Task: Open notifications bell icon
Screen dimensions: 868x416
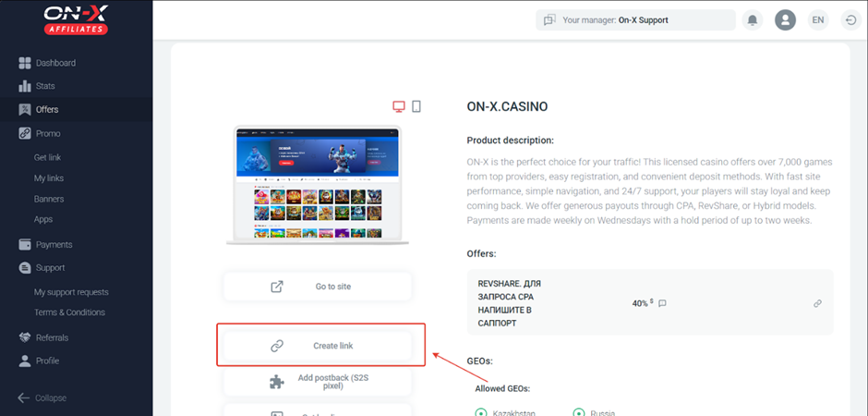Action: point(753,20)
